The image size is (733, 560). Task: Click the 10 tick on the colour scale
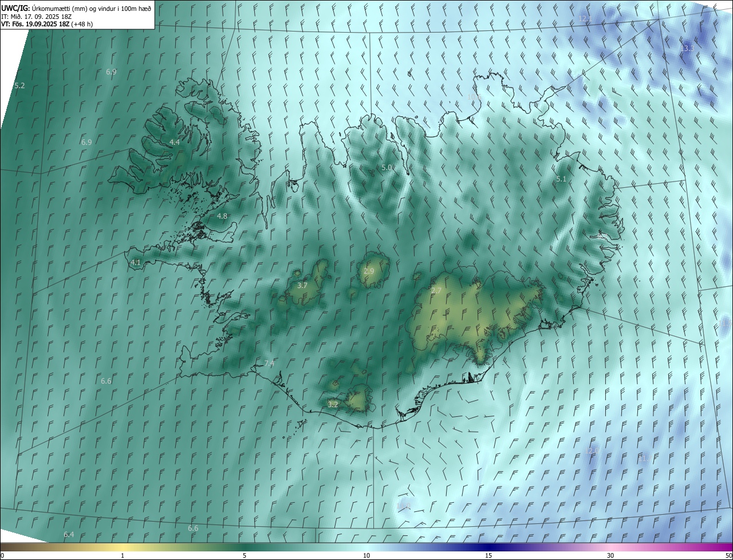coord(366,555)
